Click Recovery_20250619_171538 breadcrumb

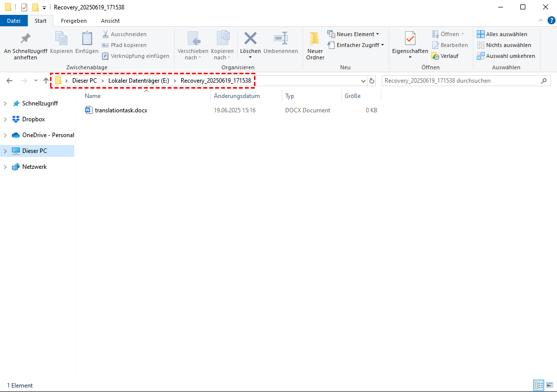pyautogui.click(x=216, y=81)
